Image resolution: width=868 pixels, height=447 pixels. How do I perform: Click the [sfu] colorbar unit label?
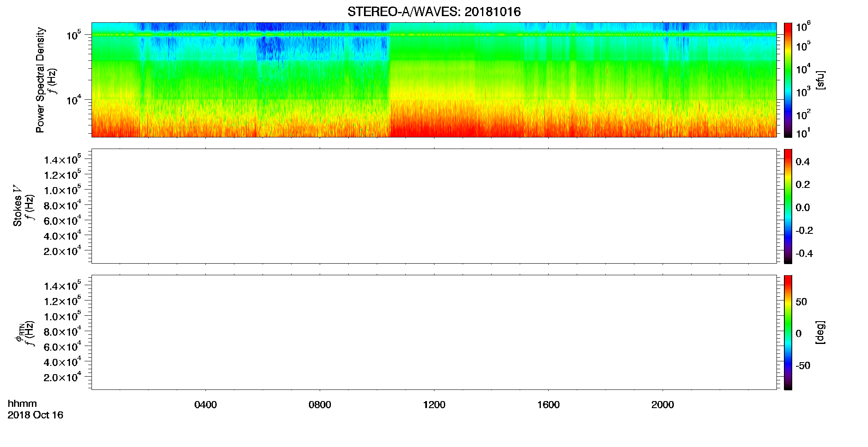(820, 80)
